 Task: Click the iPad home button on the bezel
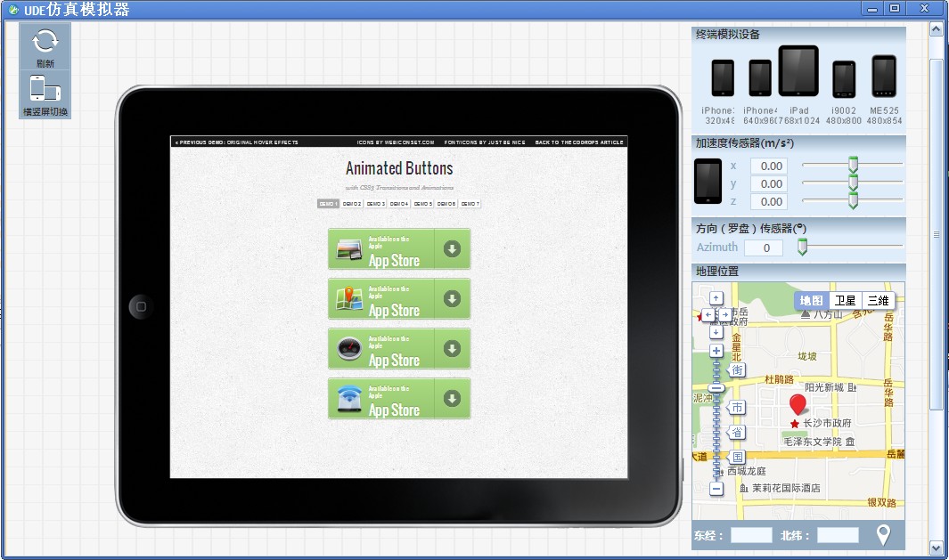click(x=141, y=306)
